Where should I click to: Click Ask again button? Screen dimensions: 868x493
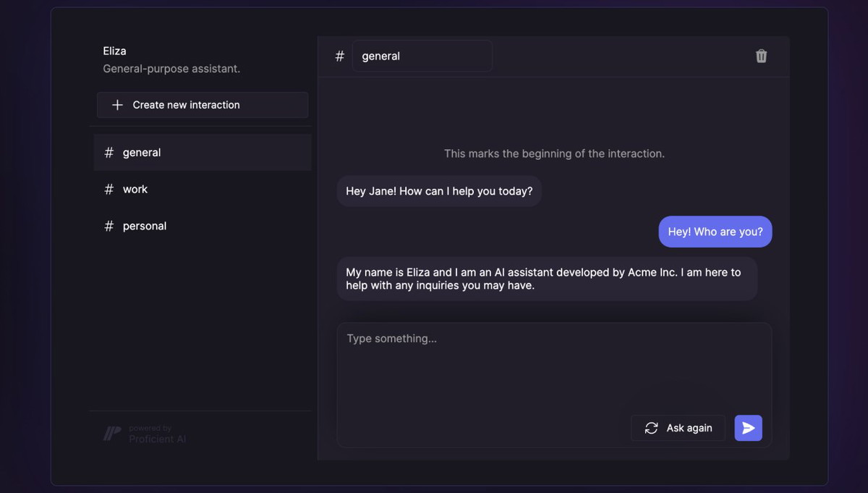[x=678, y=428]
